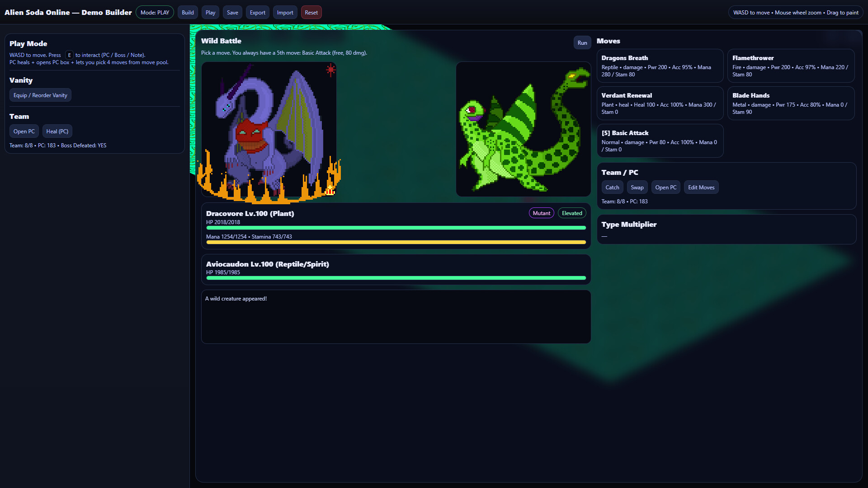The height and width of the screenshot is (488, 868).
Task: Switch Mode from PLAY
Action: (155, 12)
